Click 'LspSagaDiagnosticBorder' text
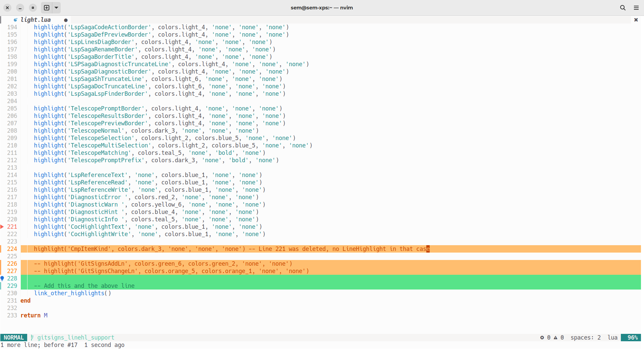Screen dimensions: 644x352 point(109,72)
